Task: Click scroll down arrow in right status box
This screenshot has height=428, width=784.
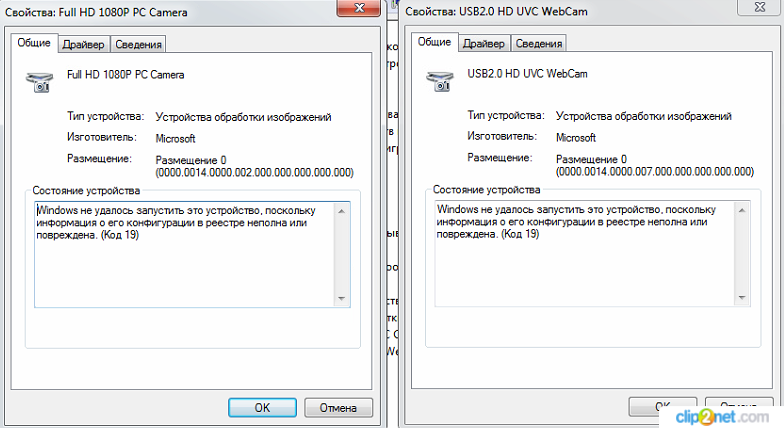Action: pyautogui.click(x=742, y=298)
